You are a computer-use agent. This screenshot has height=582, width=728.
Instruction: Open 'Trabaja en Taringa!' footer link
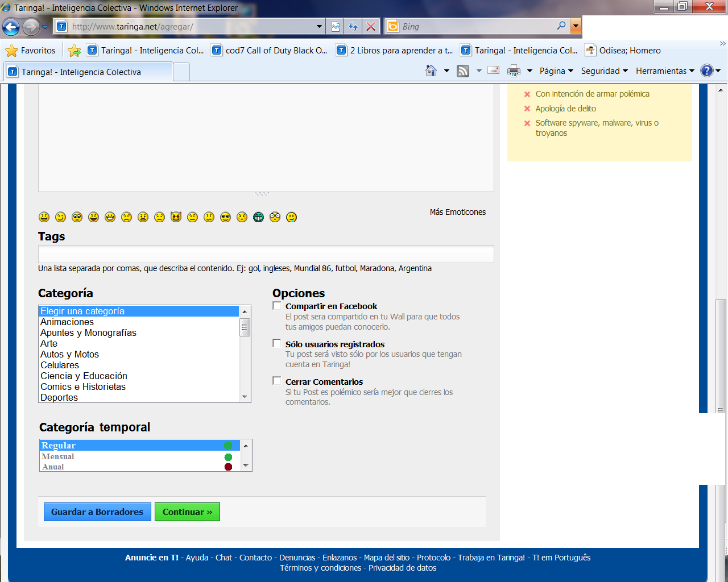coord(491,558)
